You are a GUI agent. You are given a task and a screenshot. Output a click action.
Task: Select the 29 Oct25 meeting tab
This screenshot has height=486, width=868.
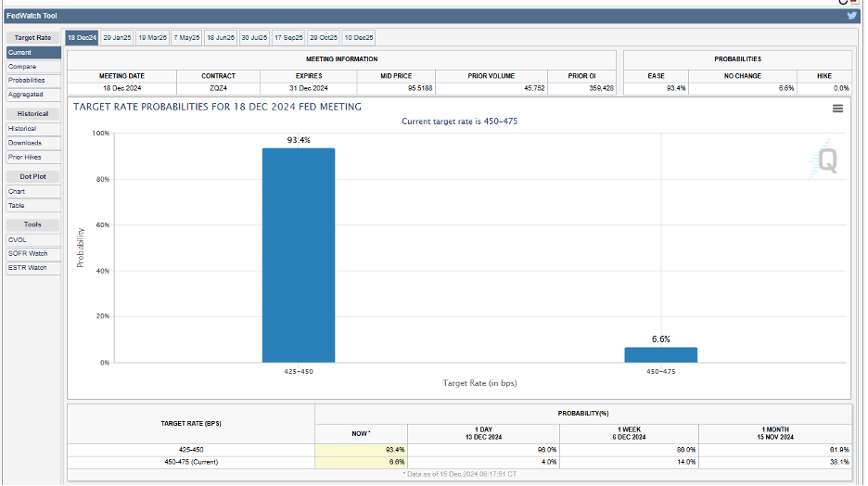point(324,38)
